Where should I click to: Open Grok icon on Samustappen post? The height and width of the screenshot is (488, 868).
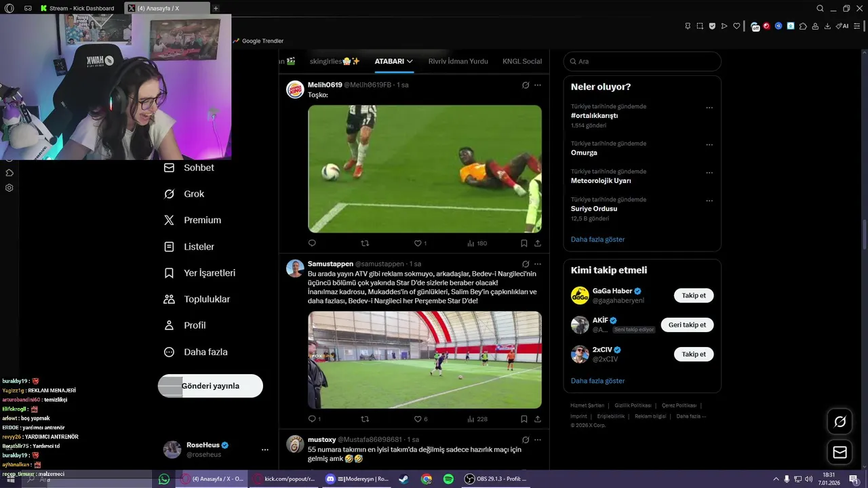(x=526, y=264)
